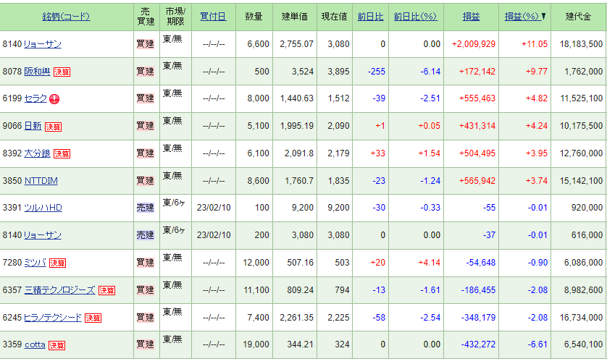607x364 pixels.
Task: Click the 建単価 value 1,440.63
Action: pyautogui.click(x=296, y=98)
